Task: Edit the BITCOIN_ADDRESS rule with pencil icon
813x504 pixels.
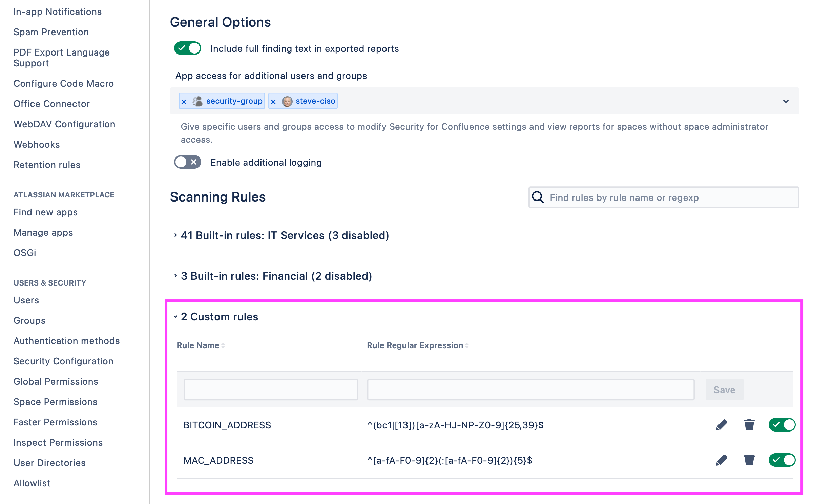Action: pyautogui.click(x=722, y=425)
